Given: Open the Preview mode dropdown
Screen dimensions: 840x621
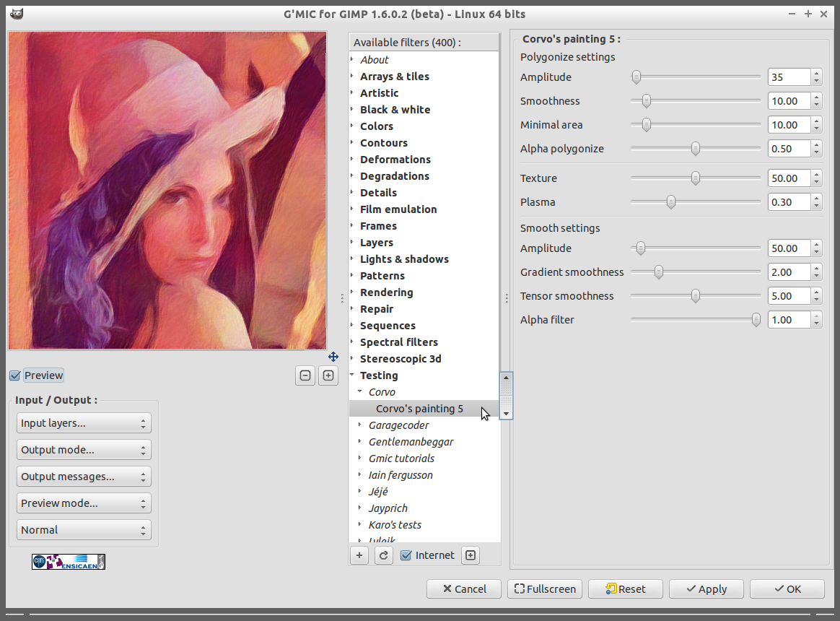Looking at the screenshot, I should (84, 503).
